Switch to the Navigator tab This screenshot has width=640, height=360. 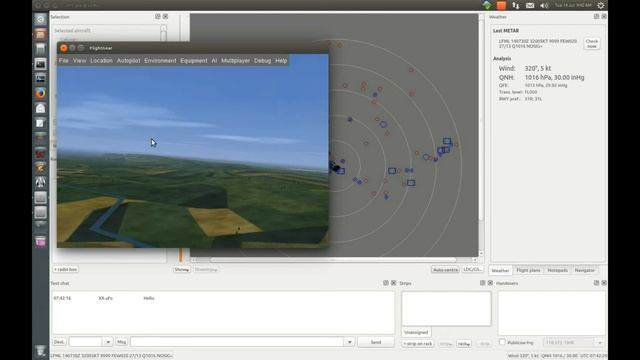click(584, 270)
